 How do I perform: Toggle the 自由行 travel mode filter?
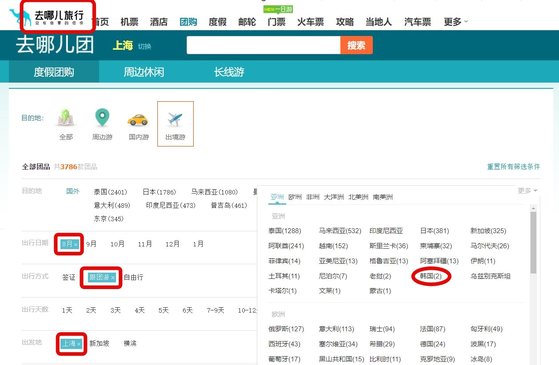[x=133, y=277]
